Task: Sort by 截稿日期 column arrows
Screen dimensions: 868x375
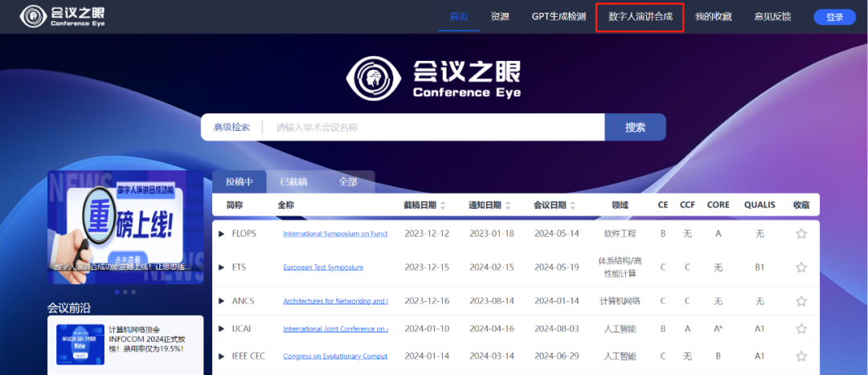Action: point(443,206)
